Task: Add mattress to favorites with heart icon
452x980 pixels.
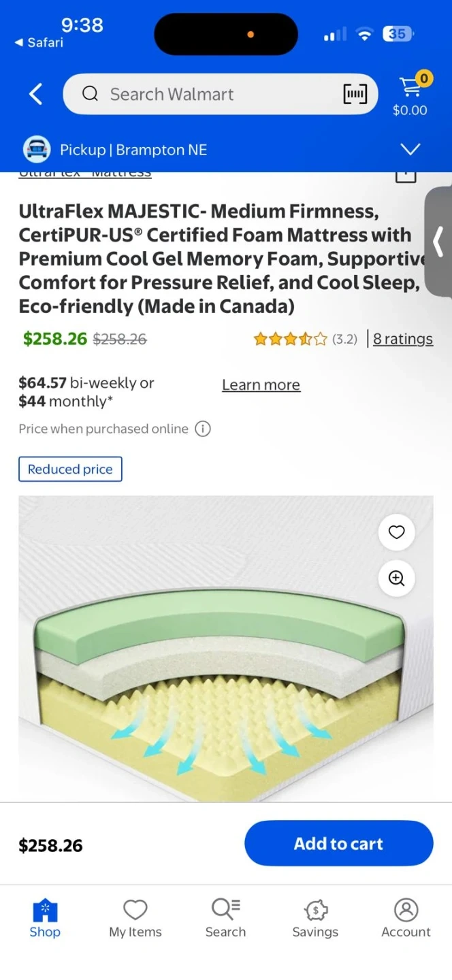Action: [x=396, y=532]
